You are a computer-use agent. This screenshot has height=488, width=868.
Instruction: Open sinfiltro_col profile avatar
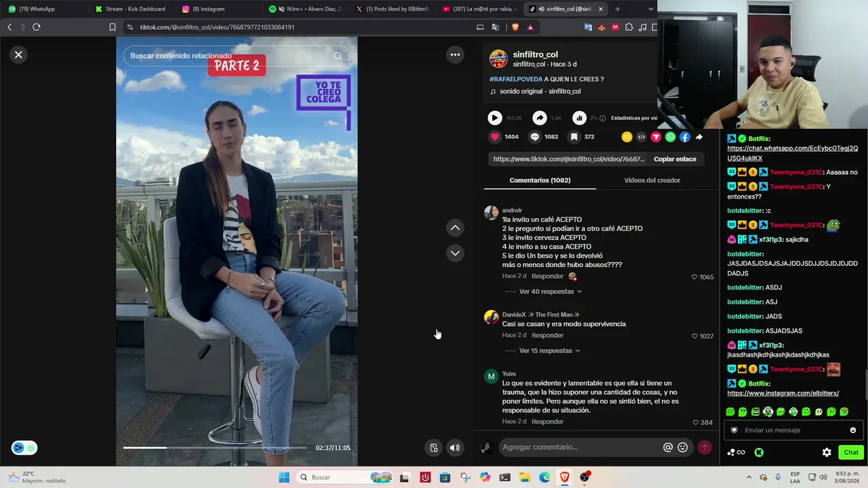(x=498, y=59)
